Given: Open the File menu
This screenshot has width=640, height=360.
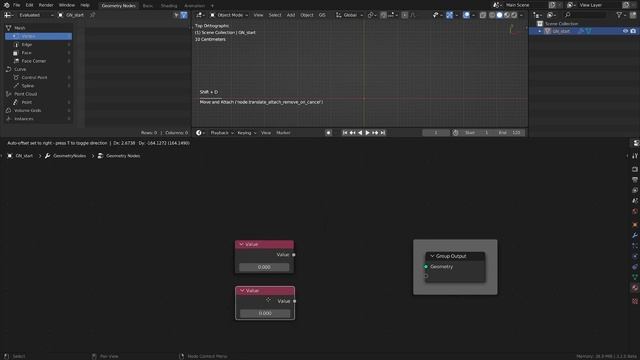Looking at the screenshot, I should point(16,5).
